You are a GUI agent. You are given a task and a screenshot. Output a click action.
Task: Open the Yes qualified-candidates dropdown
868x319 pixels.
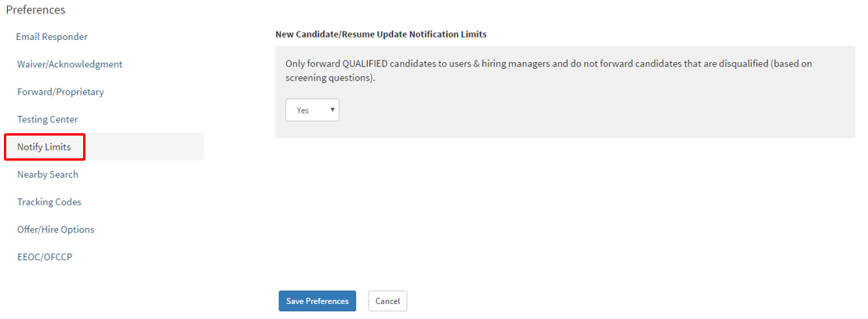(x=312, y=111)
